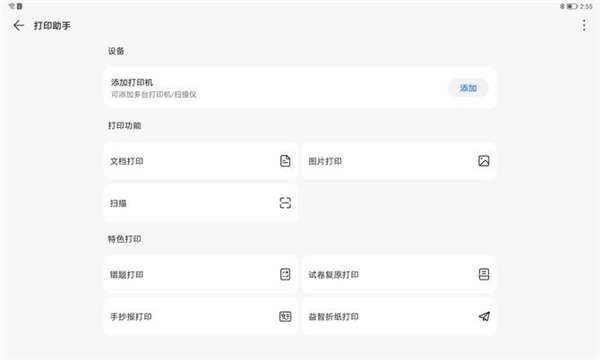Select the 图片打印 option

coord(399,161)
